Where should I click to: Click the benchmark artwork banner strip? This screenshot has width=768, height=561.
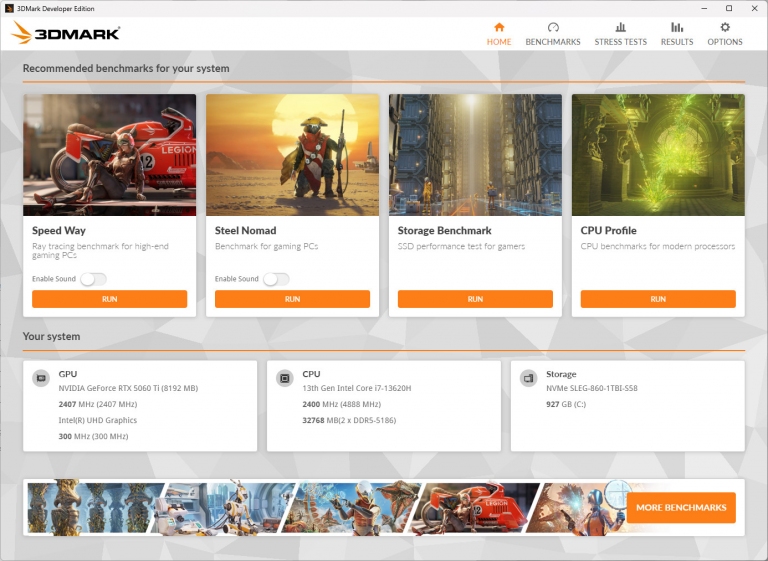(x=327, y=508)
